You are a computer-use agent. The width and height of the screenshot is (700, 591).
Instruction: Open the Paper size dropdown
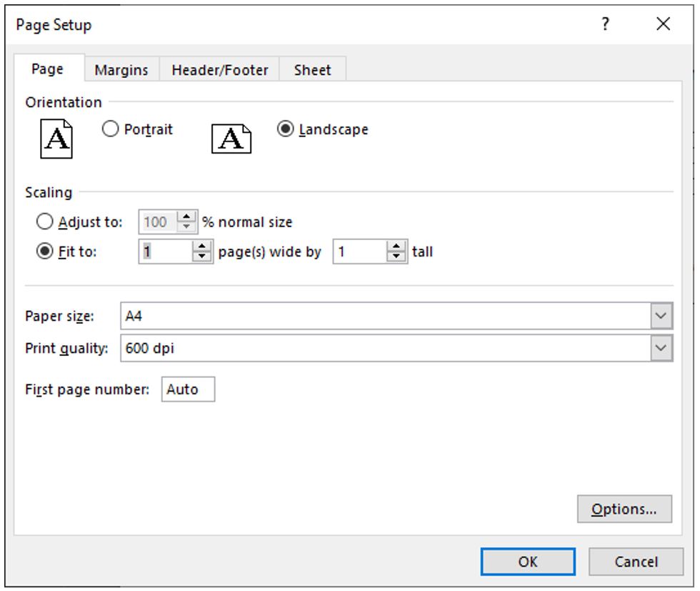(x=663, y=315)
